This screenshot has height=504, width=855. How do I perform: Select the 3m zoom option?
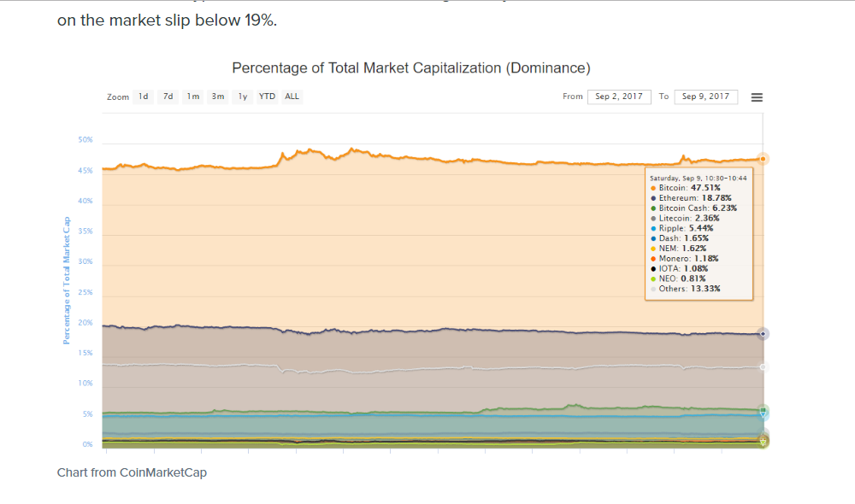218,97
